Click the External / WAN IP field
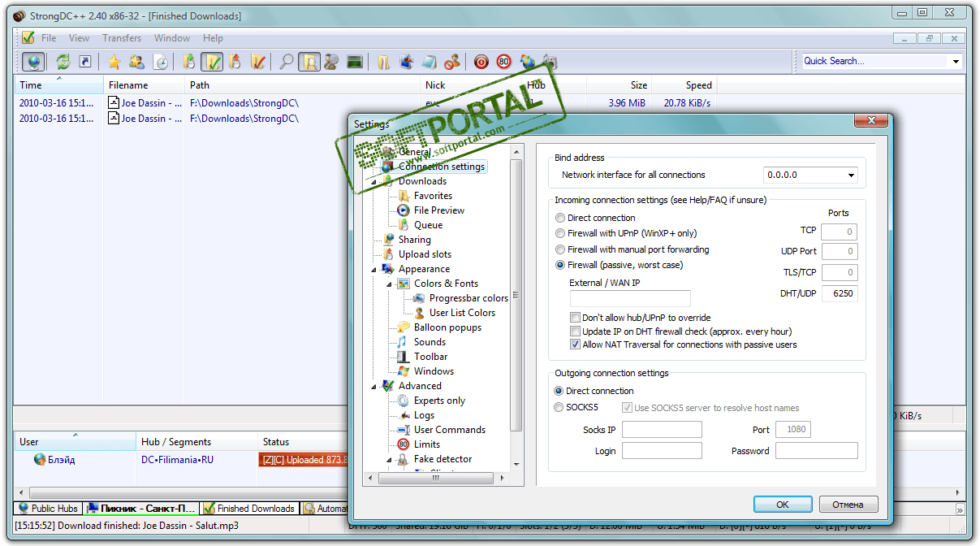 630,298
